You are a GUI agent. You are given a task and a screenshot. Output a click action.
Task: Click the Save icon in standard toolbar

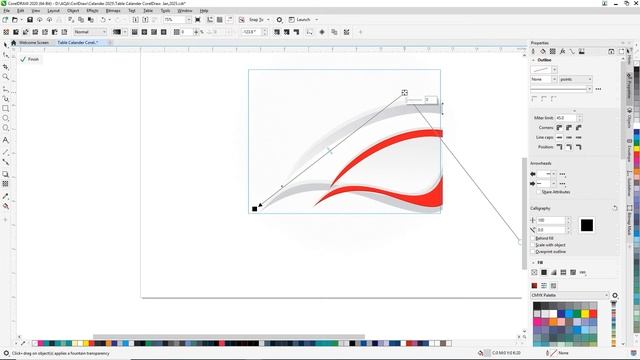30,20
